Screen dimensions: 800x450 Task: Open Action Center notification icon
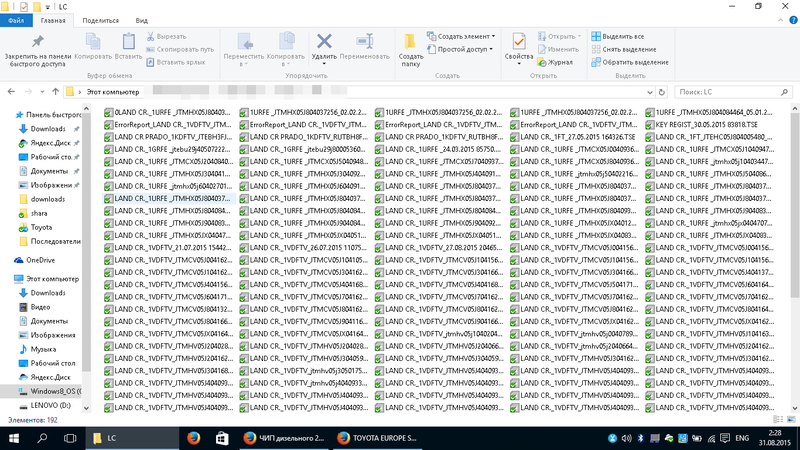coord(725,438)
